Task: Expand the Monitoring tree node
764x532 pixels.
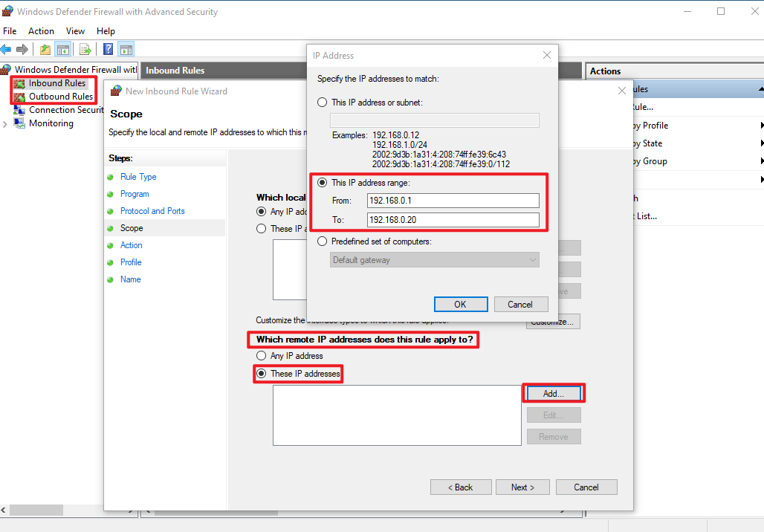Action: click(4, 123)
